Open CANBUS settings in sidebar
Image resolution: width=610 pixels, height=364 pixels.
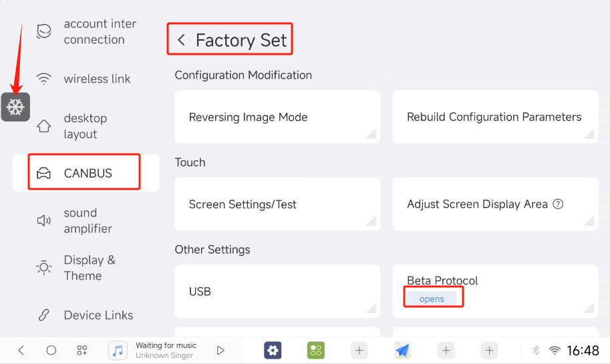click(x=86, y=174)
